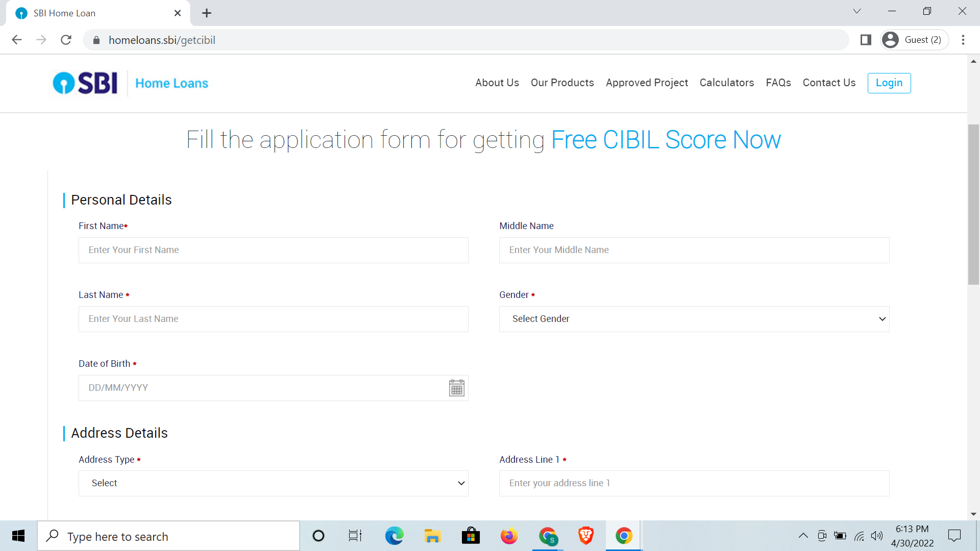This screenshot has width=980, height=551.
Task: Open the Chrome profile S taskbar icon
Action: click(x=548, y=536)
